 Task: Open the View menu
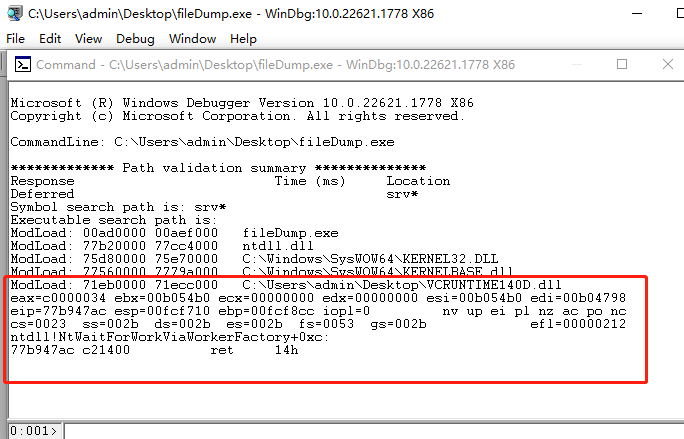(88, 39)
